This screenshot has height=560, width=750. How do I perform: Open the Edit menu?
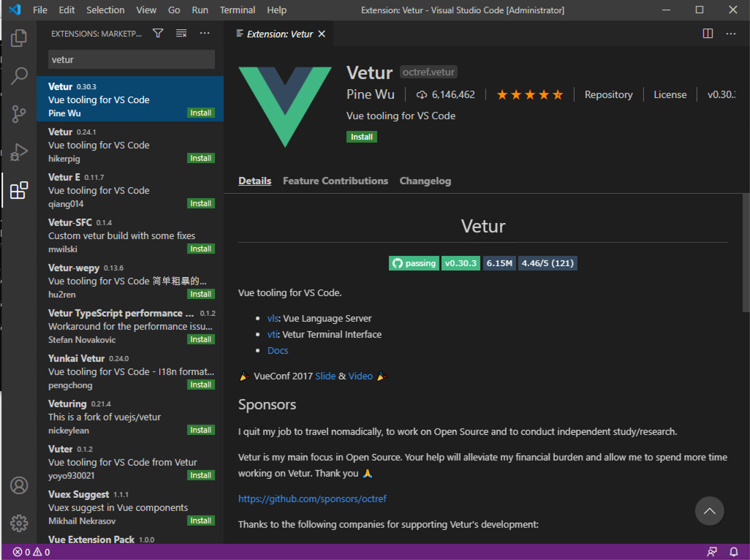(67, 10)
